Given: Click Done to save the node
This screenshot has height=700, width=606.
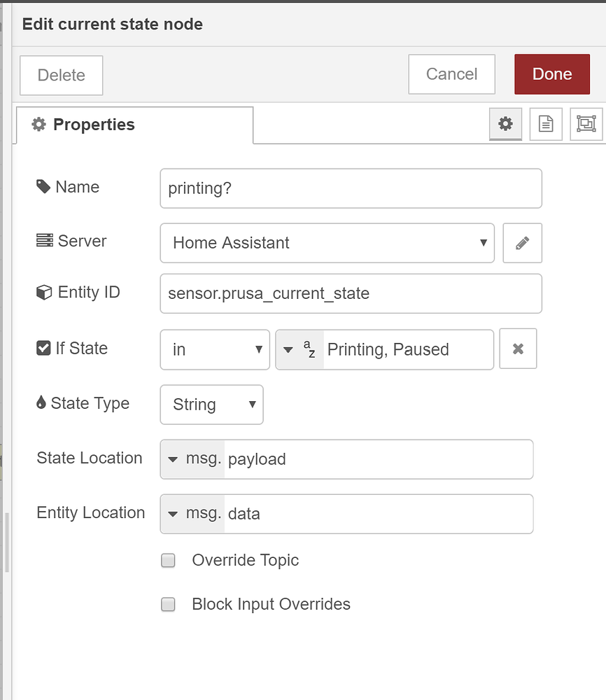Looking at the screenshot, I should click(552, 73).
